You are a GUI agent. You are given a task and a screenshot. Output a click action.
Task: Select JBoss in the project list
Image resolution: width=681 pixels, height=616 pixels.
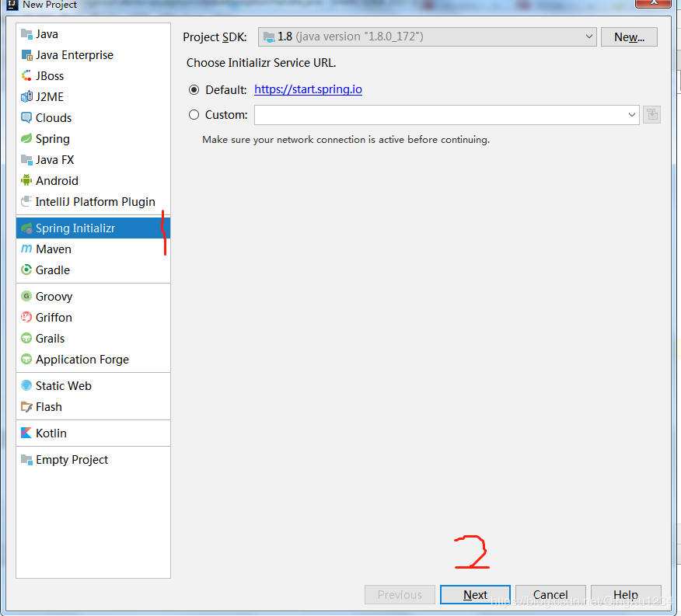pyautogui.click(x=93, y=76)
